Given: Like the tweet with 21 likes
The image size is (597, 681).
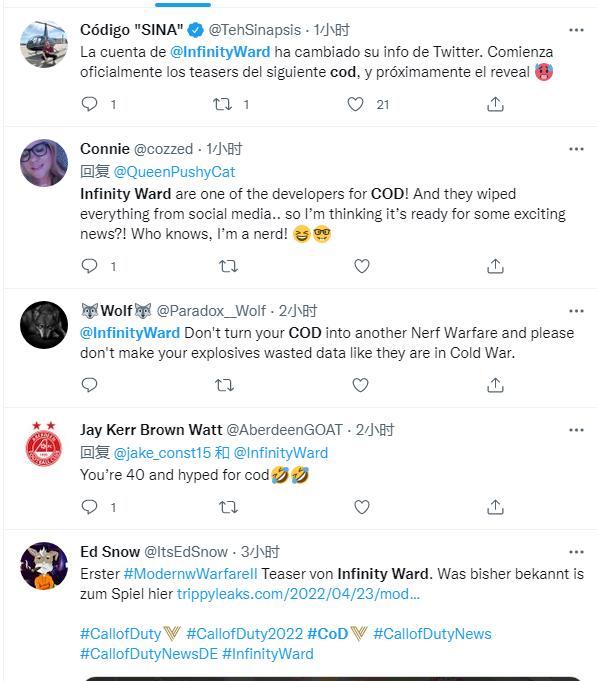Looking at the screenshot, I should pyautogui.click(x=355, y=104).
